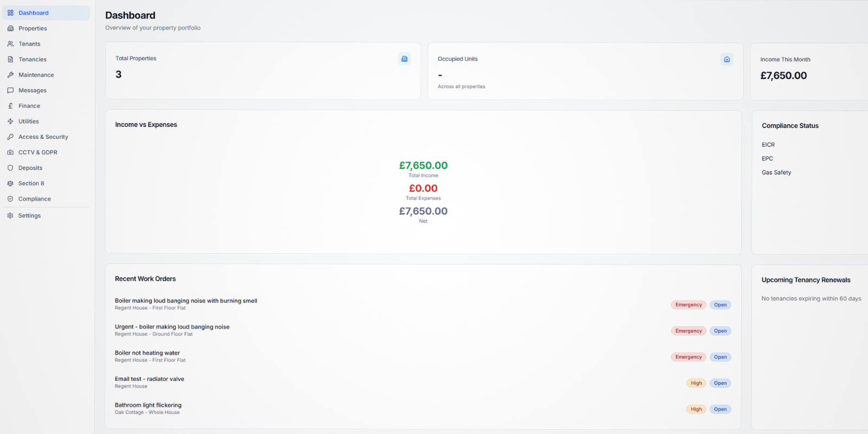Click the EICR compliance entry
This screenshot has height=434, width=868.
click(768, 145)
